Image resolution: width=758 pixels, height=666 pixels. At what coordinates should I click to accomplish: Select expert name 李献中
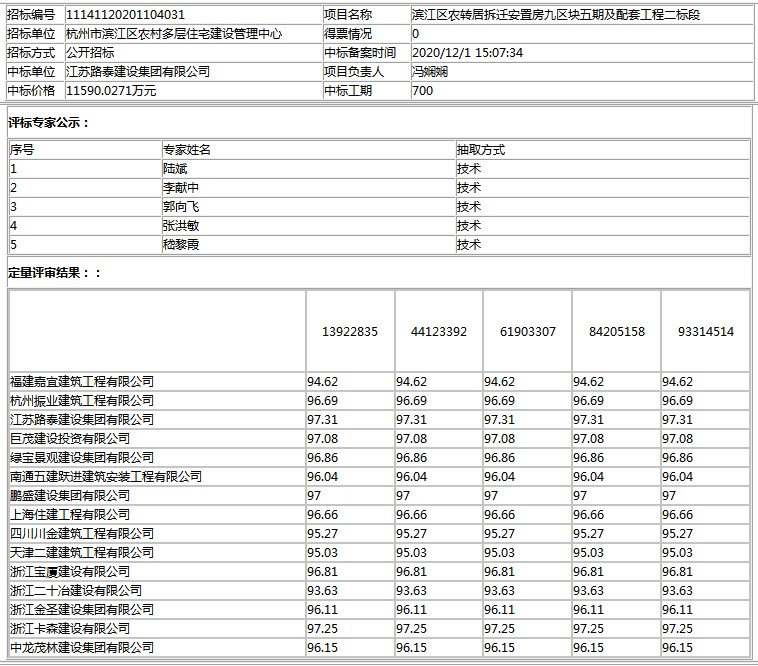181,188
